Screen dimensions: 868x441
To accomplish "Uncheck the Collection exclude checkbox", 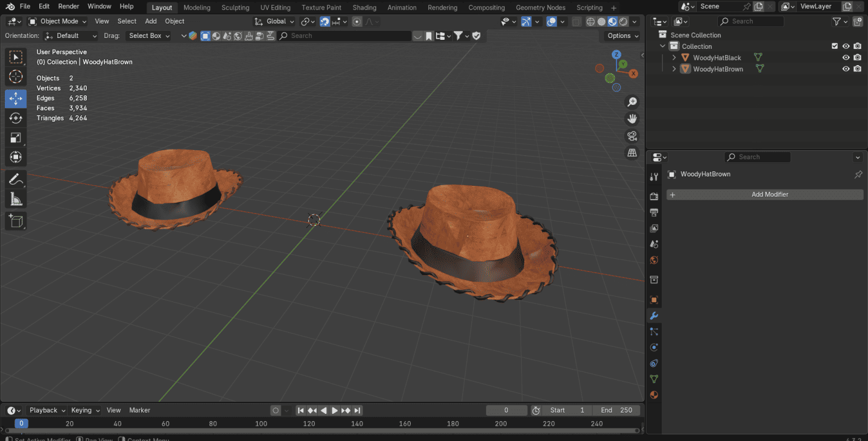I will [834, 46].
